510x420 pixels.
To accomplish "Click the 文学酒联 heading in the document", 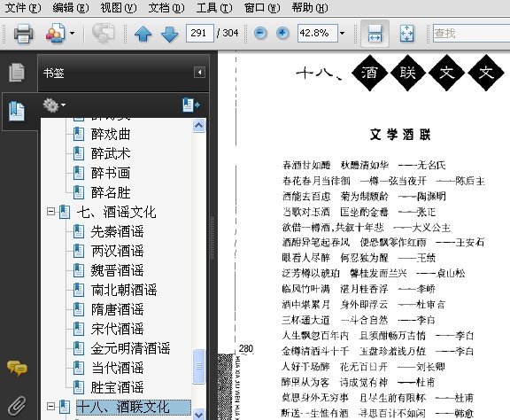I will point(400,135).
